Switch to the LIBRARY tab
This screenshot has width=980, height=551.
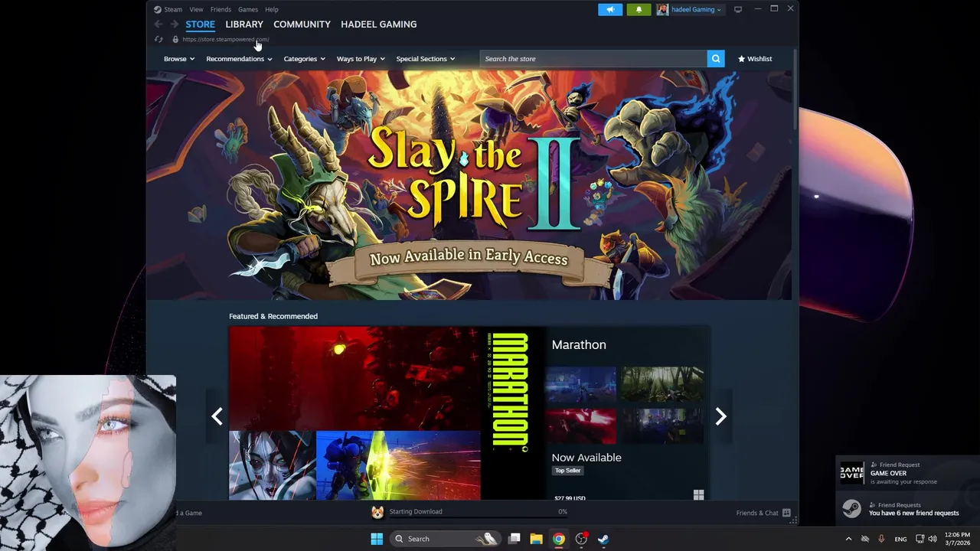[x=244, y=24]
